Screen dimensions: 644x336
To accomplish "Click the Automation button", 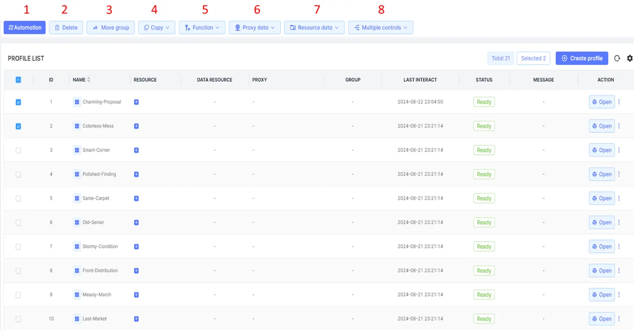I will (25, 27).
